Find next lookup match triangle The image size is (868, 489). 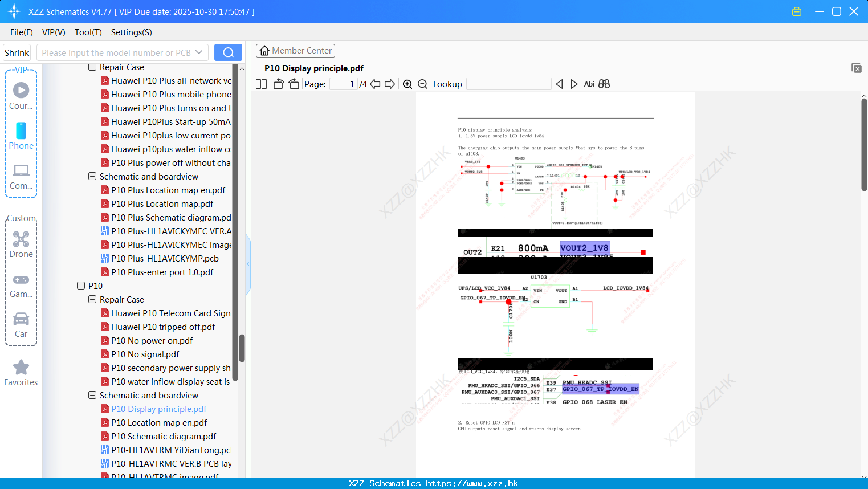(574, 84)
